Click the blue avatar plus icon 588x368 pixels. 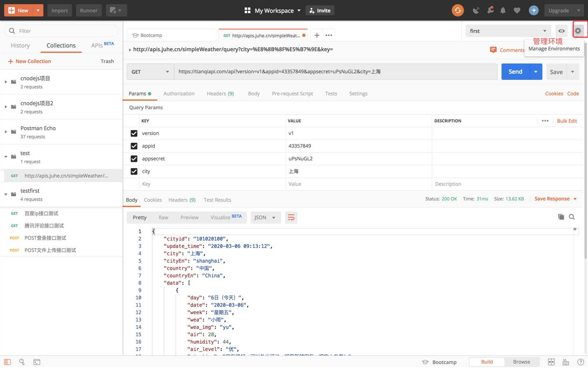pyautogui.click(x=534, y=10)
